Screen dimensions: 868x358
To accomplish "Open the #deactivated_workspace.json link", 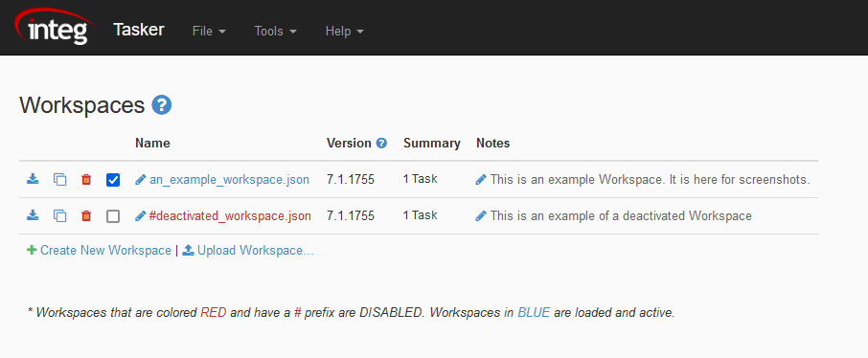I will pyautogui.click(x=230, y=215).
